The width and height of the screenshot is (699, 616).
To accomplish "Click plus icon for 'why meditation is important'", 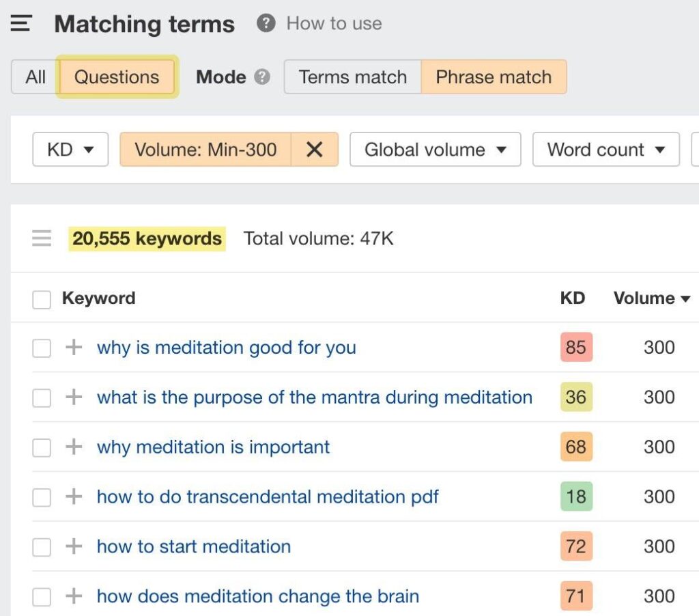I will point(74,447).
